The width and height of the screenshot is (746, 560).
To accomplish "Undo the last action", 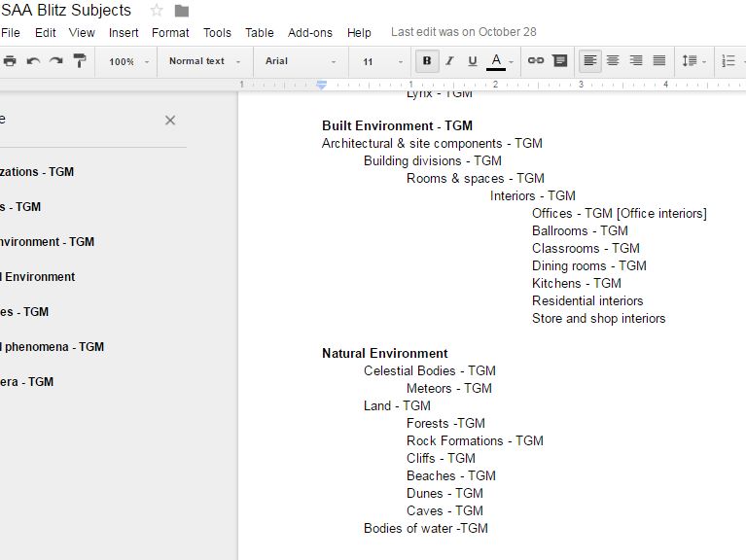I will (33, 61).
